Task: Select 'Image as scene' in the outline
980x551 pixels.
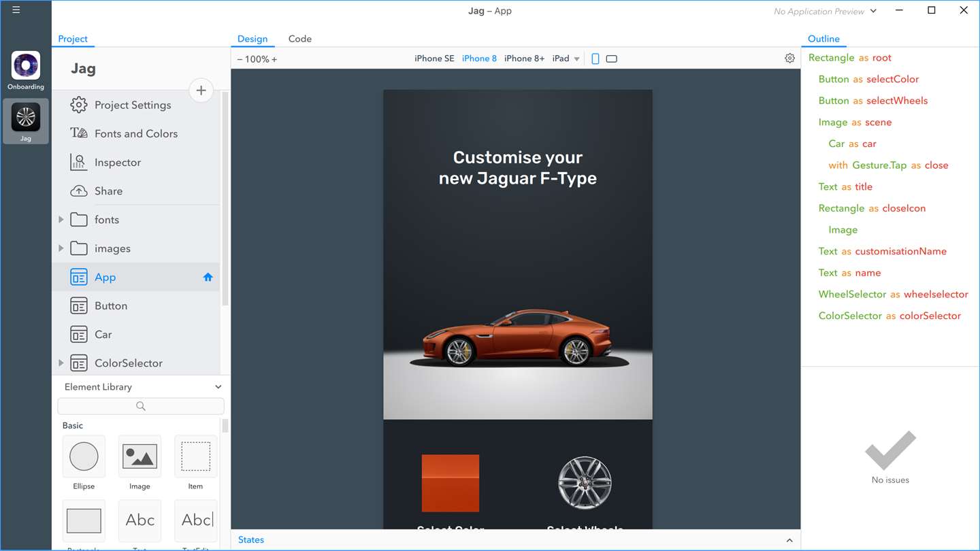Action: 855,122
